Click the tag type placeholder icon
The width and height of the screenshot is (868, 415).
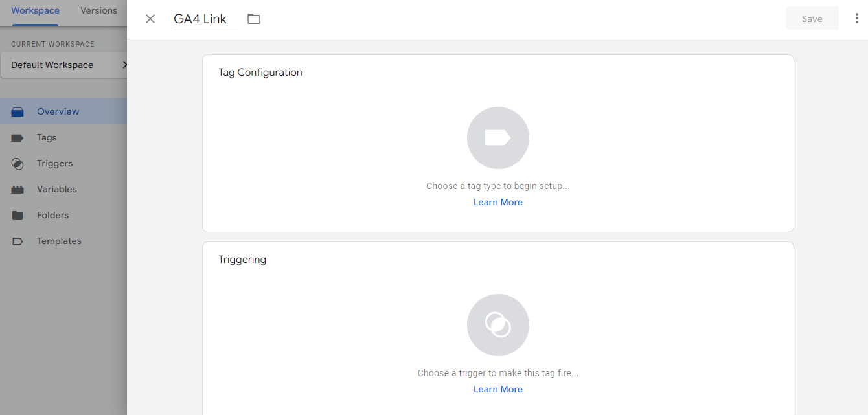497,138
